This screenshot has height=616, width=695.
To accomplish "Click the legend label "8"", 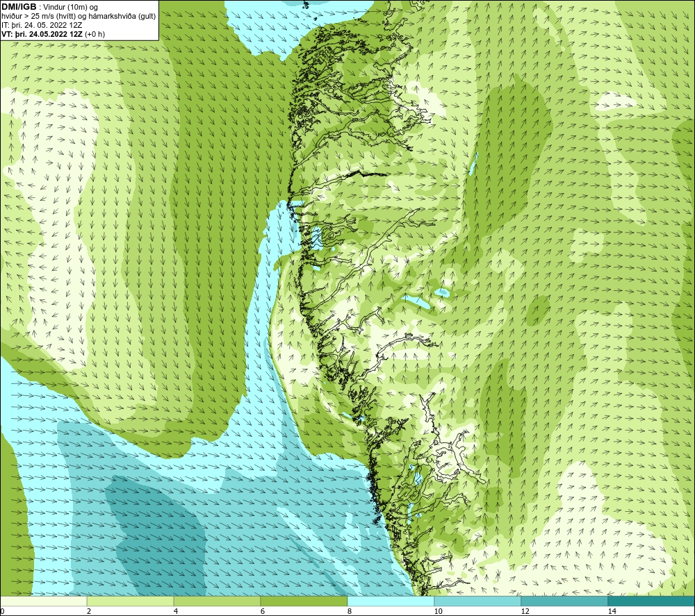I will 350,612.
